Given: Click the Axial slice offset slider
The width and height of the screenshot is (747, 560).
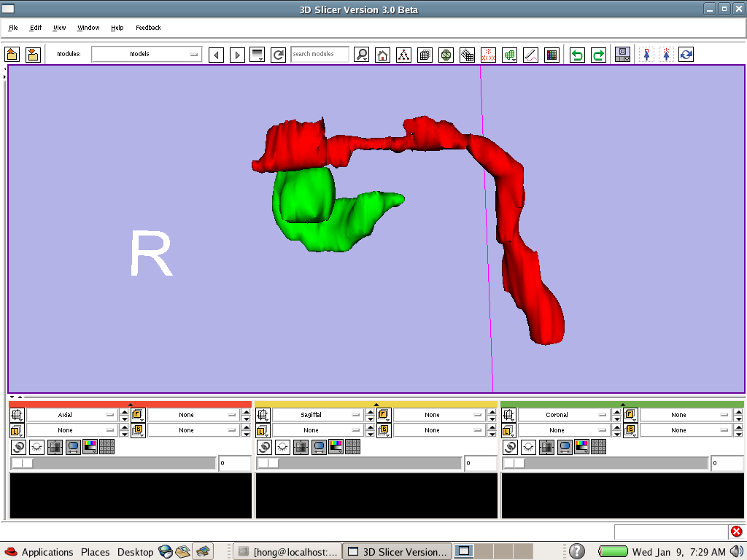Looking at the screenshot, I should pos(113,463).
